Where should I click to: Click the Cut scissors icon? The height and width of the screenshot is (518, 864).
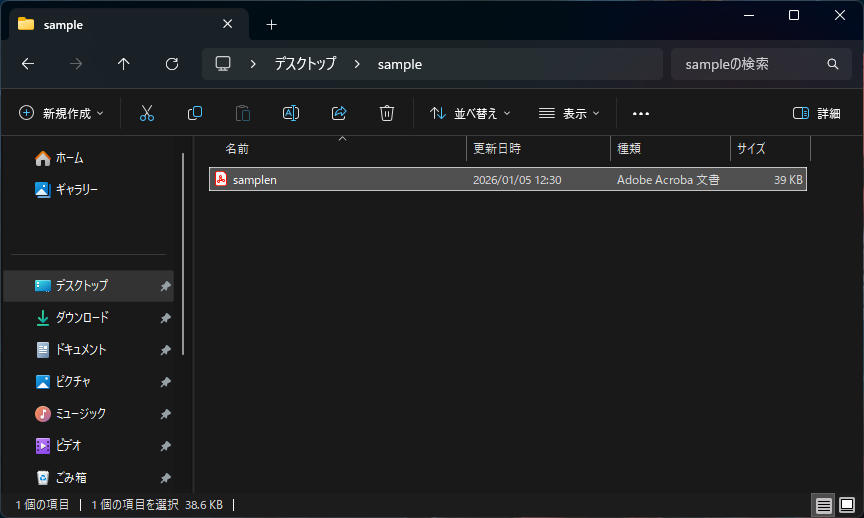point(147,113)
